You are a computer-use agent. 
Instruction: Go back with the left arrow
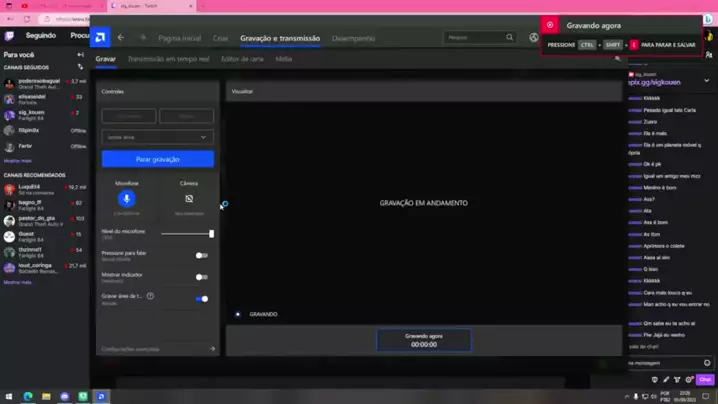point(121,38)
